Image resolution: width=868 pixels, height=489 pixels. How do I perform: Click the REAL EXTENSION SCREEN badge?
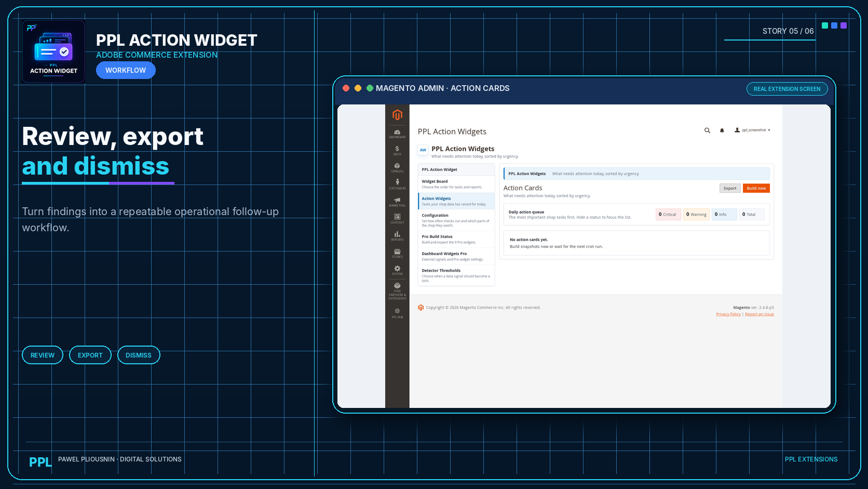(787, 89)
